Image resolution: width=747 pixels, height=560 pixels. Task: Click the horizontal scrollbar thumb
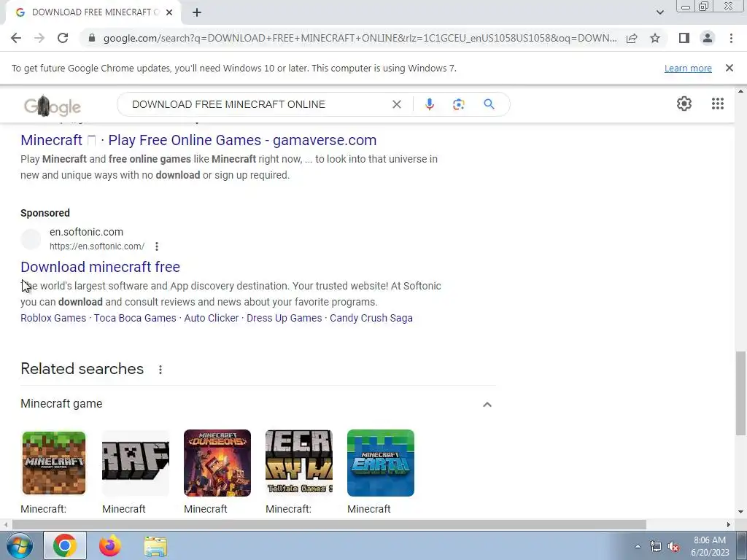click(329, 524)
